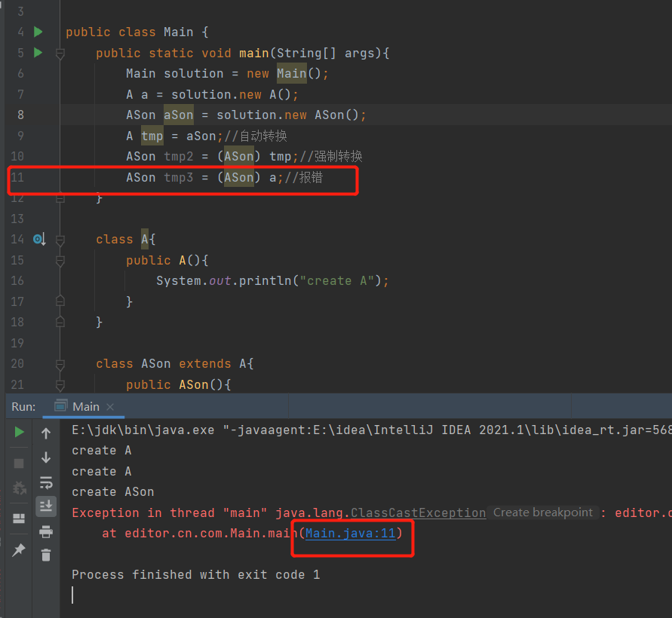Rerun the Main application
This screenshot has width=672, height=618.
pyautogui.click(x=19, y=433)
